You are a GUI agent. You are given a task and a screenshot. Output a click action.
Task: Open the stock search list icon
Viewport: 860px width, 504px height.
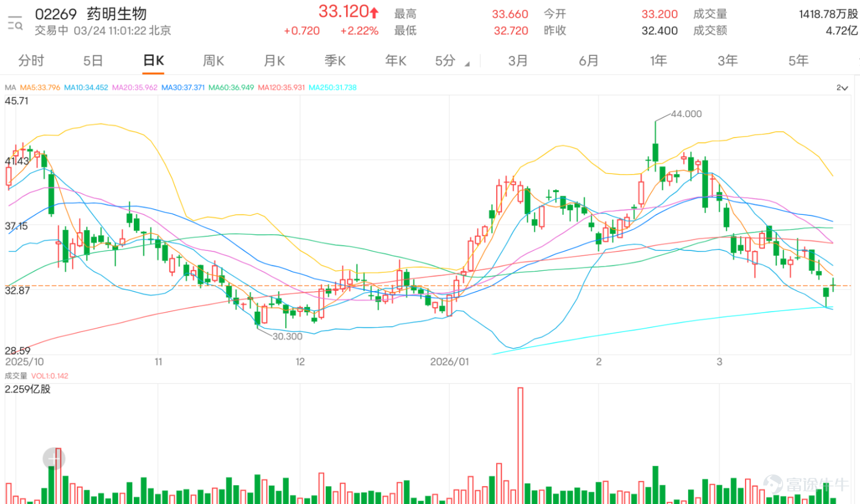pos(15,23)
